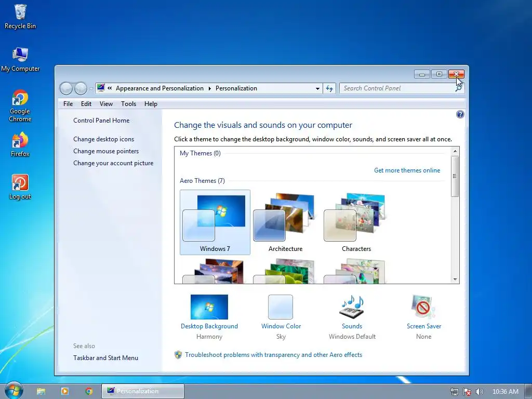Screen dimensions: 532x399
Task: Open the address bar history dropdown
Action: (317, 88)
